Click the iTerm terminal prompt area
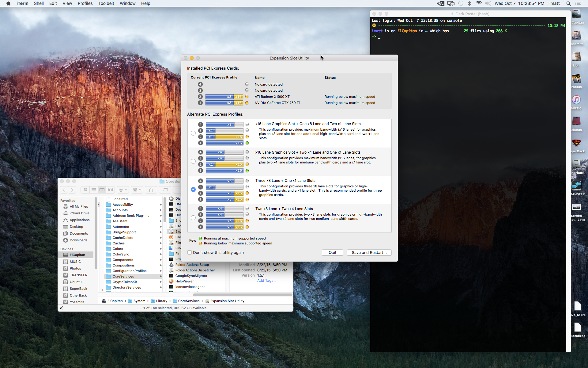The image size is (588, 368). click(379, 36)
